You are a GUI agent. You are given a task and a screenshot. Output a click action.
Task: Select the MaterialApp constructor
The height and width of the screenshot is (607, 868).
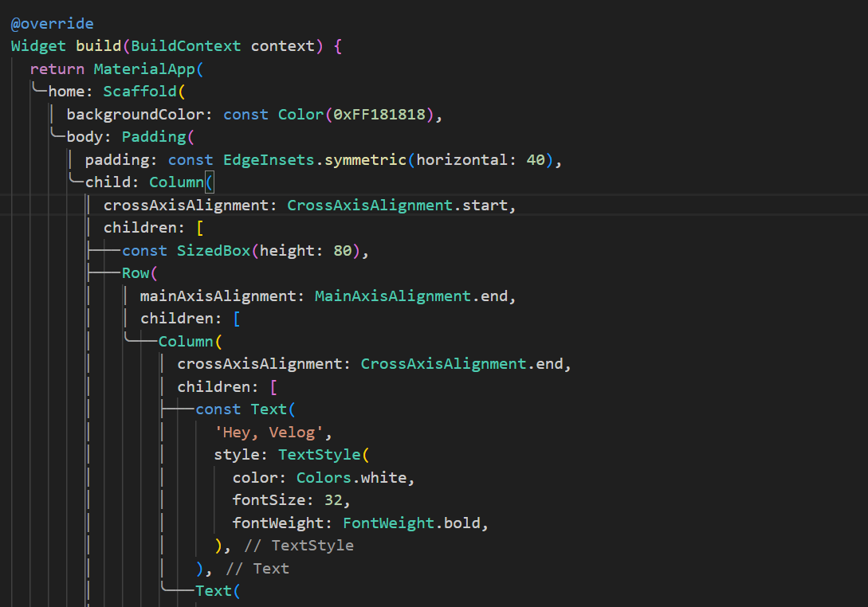point(144,69)
